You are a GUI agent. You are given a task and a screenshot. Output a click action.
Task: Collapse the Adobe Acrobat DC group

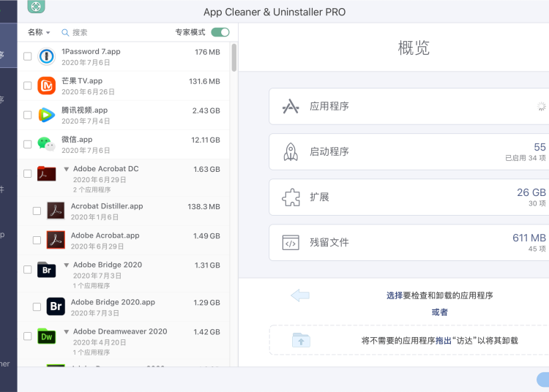coord(67,169)
